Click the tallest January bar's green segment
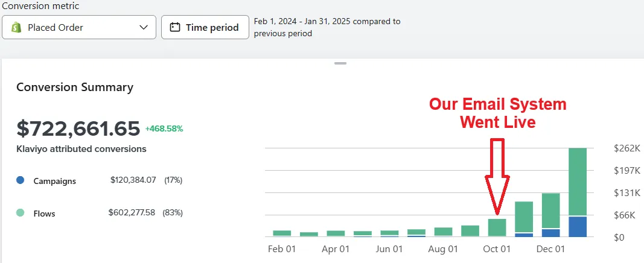This screenshot has height=263, width=644. 578,181
